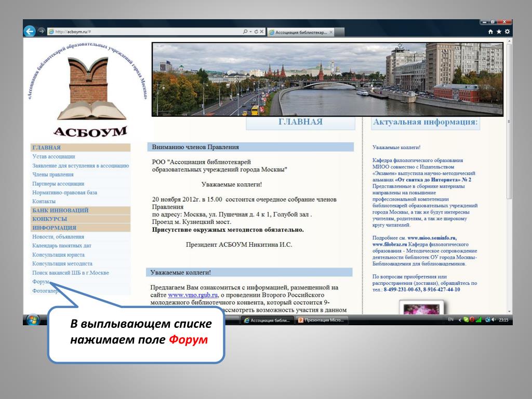Expand КОНКУРСЫ menu section
The height and width of the screenshot is (399, 532).
click(x=81, y=219)
